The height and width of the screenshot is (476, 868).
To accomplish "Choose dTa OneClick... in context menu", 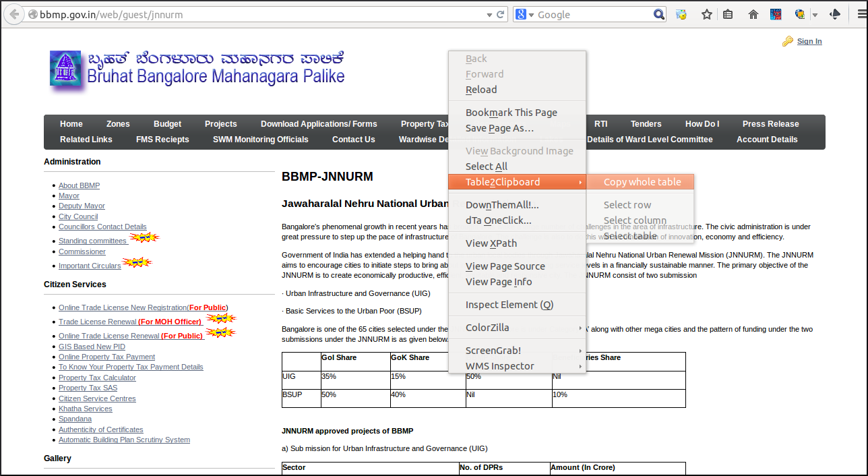I will (518, 220).
